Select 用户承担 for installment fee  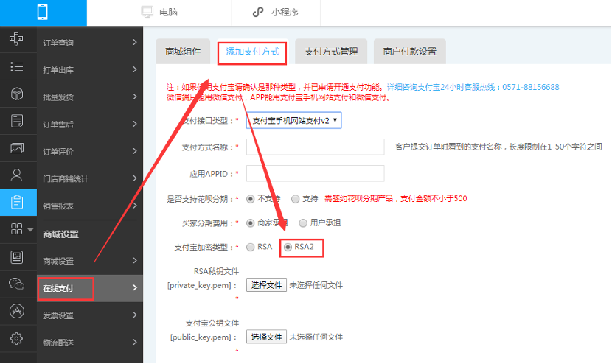(x=303, y=223)
